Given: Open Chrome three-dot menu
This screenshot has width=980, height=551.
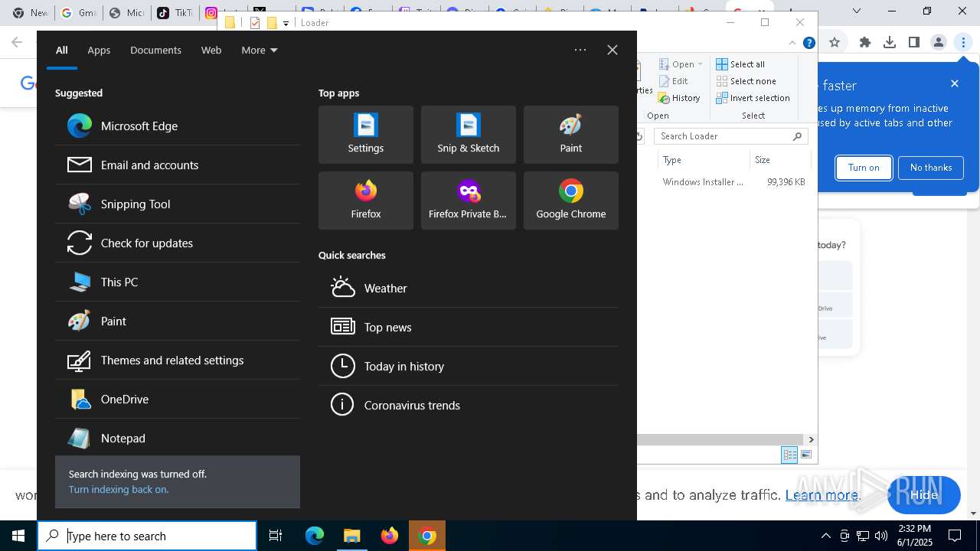Looking at the screenshot, I should tap(963, 43).
